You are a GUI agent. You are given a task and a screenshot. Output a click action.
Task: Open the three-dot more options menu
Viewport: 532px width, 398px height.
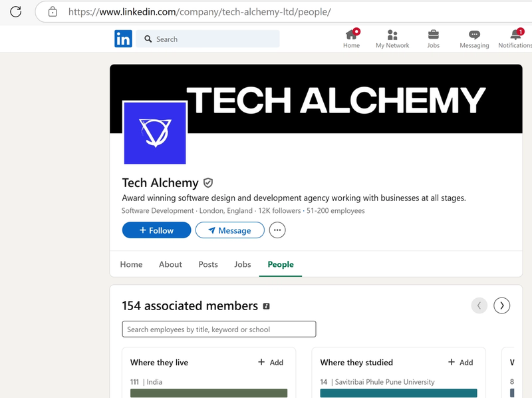(x=277, y=230)
